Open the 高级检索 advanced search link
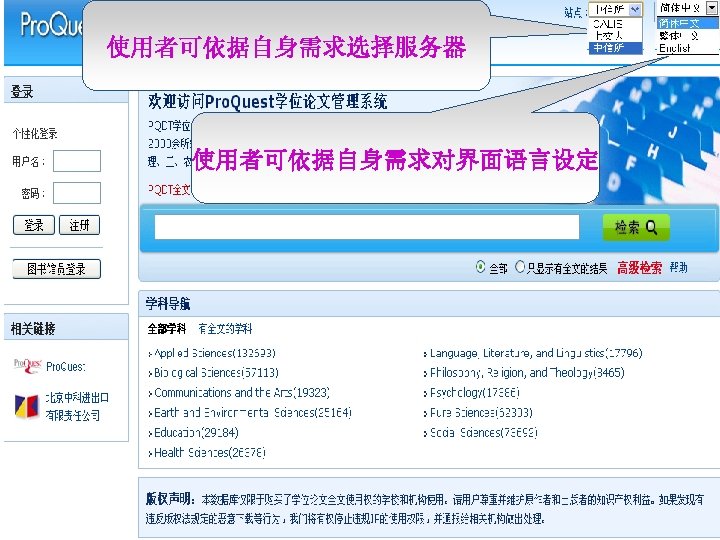 coord(639,268)
